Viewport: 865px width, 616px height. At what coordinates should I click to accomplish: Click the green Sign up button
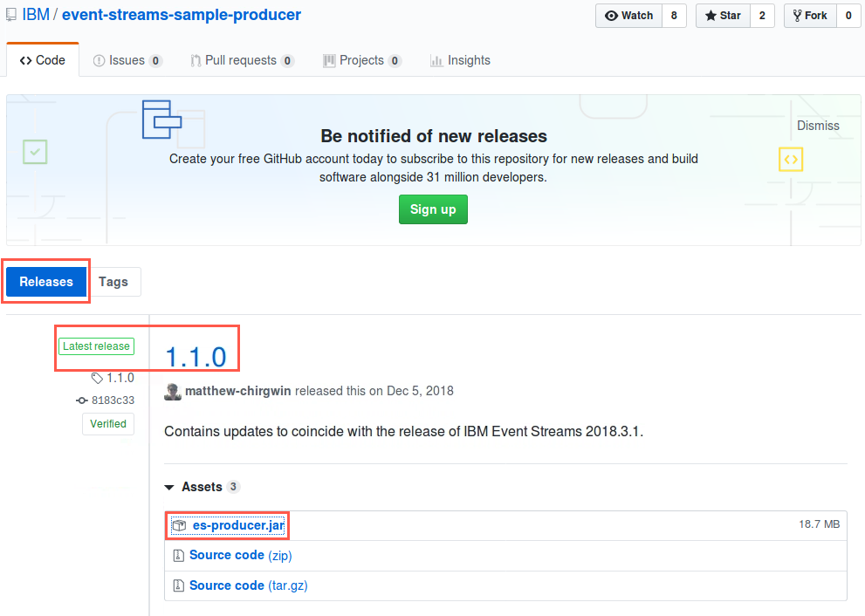pyautogui.click(x=433, y=209)
